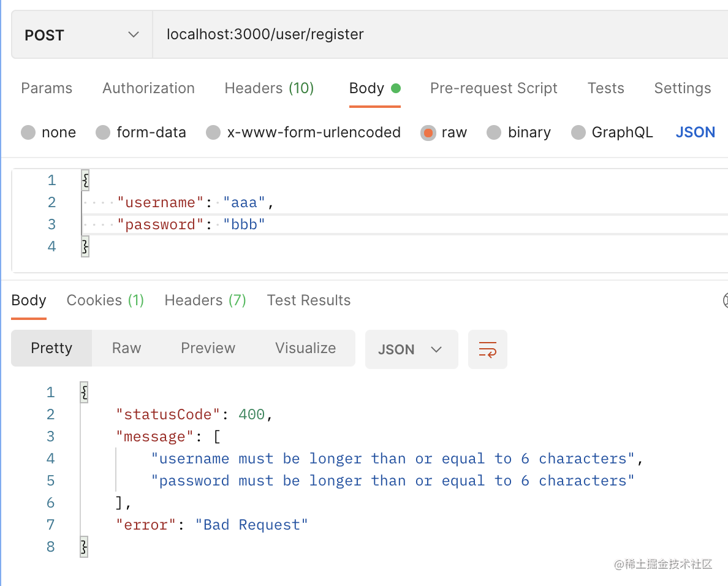Select the form-data radio option
The height and width of the screenshot is (586, 728).
click(x=103, y=132)
